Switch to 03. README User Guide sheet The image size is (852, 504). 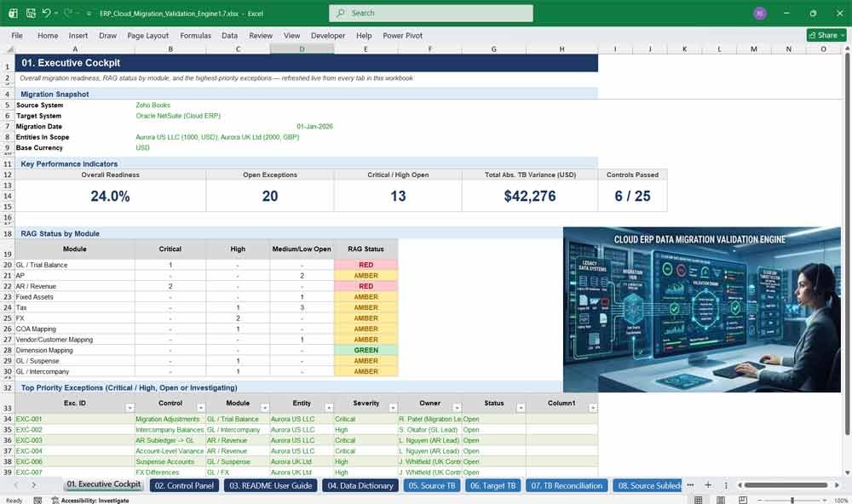[x=271, y=485]
